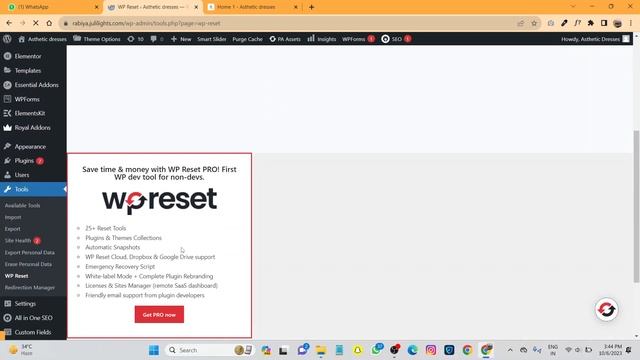Open Custom Fields in the sidebar
This screenshot has width=640, height=360.
click(33, 332)
